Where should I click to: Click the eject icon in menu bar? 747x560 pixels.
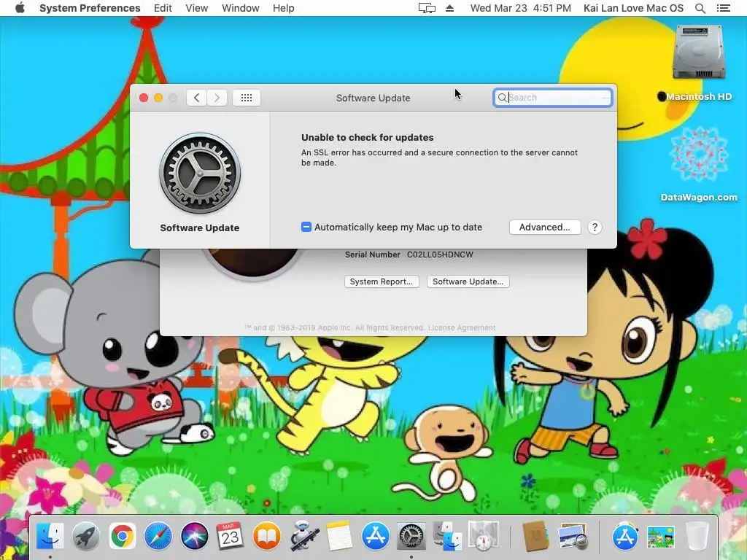[x=449, y=8]
